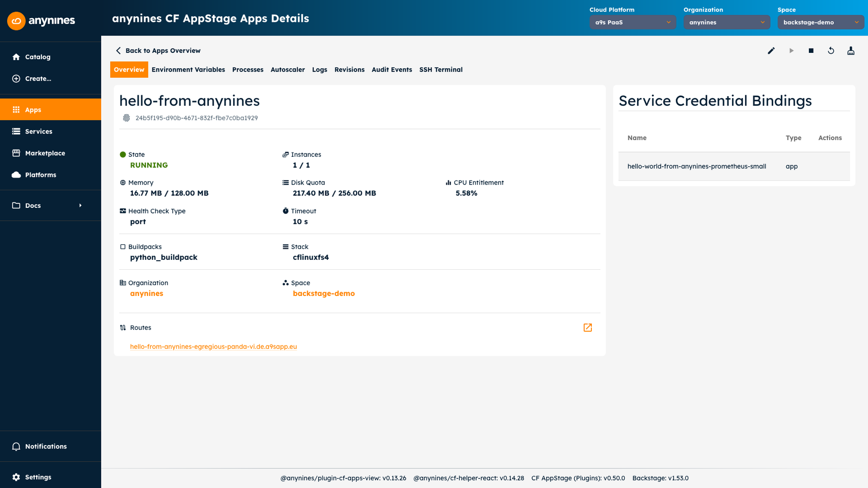This screenshot has height=488, width=868.
Task: Click the binding type app cell
Action: pos(792,166)
